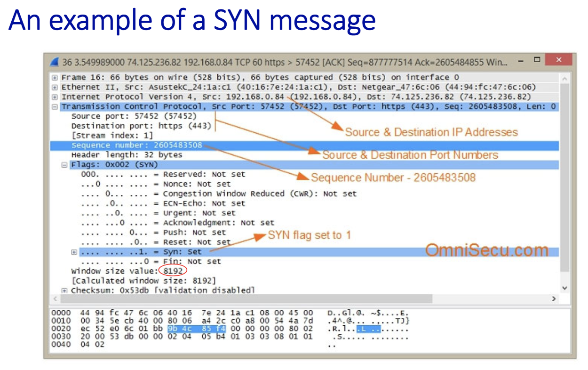Click highlighted hex bytes 9b 4c 85 f4
Screen dimensions: 588x370
pyautogui.click(x=196, y=329)
